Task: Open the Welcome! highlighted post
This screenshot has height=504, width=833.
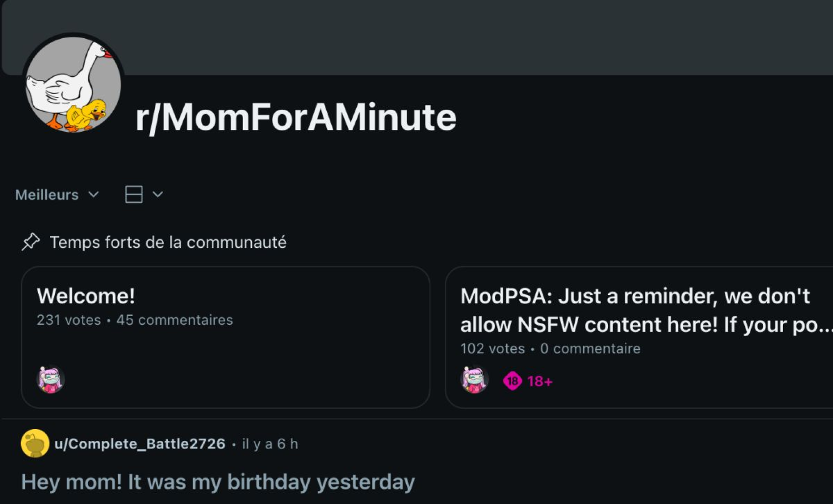Action: tap(86, 296)
